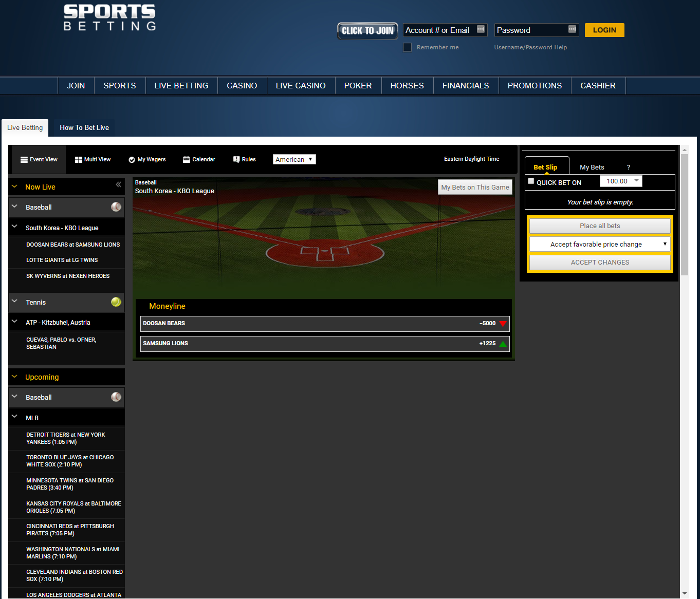
Task: Switch to How To Bet Live tab
Action: [x=84, y=128]
